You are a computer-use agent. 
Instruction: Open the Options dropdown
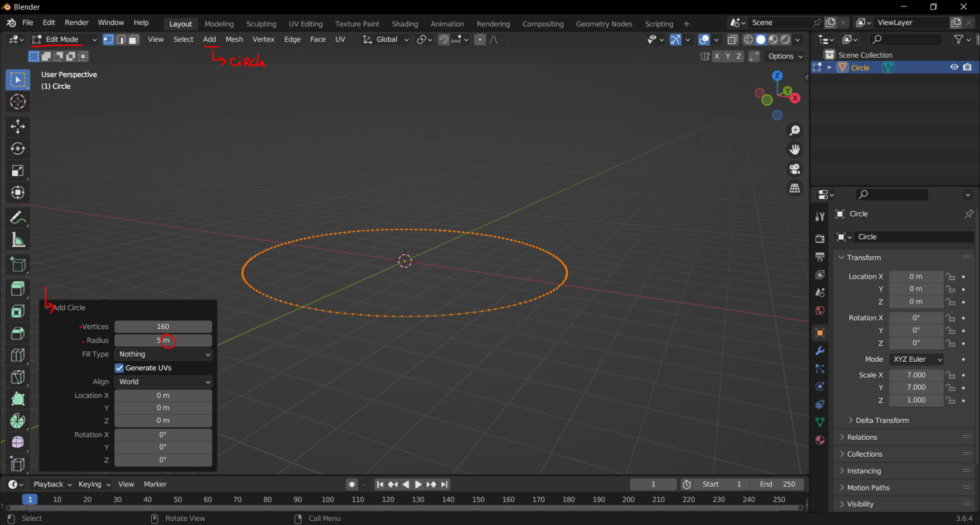785,56
